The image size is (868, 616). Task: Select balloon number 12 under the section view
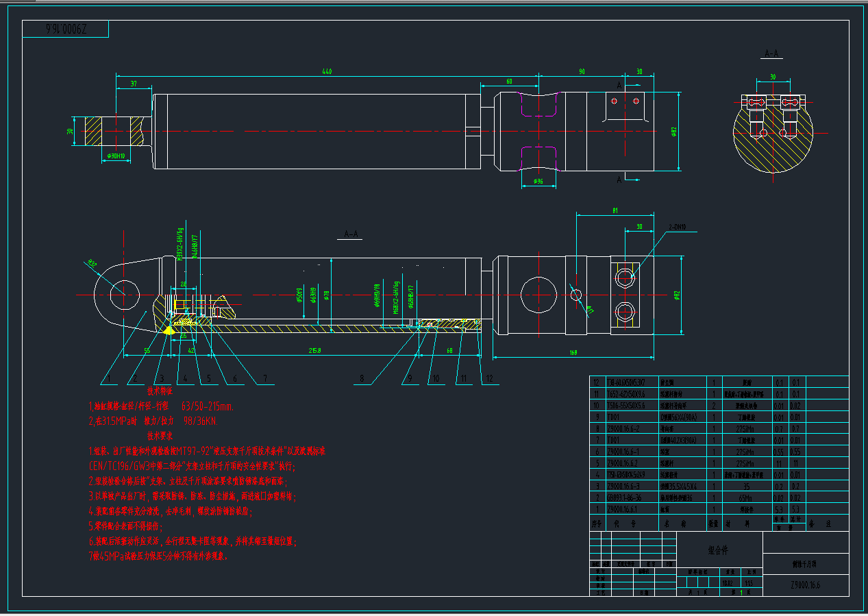click(489, 378)
